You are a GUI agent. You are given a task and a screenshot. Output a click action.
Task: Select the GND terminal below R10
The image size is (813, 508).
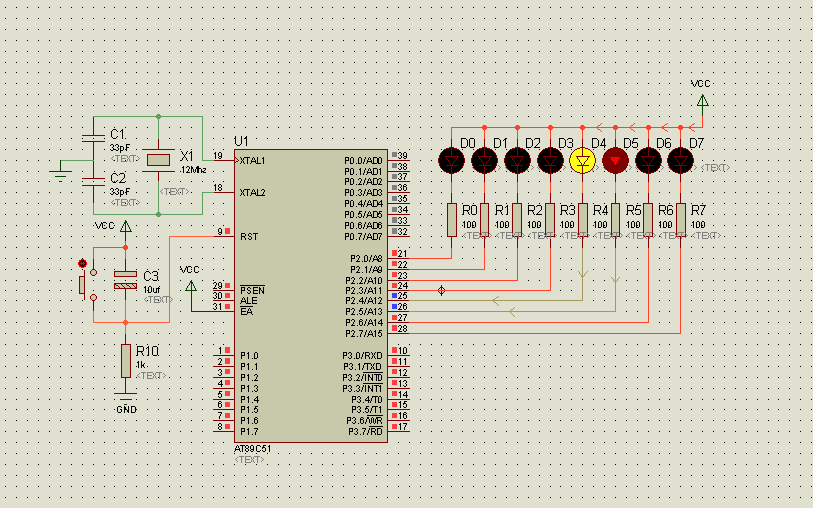[125, 396]
